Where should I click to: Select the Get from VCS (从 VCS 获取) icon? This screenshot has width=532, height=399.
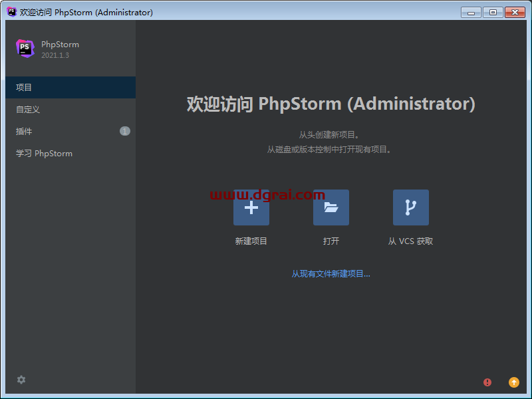pos(410,207)
